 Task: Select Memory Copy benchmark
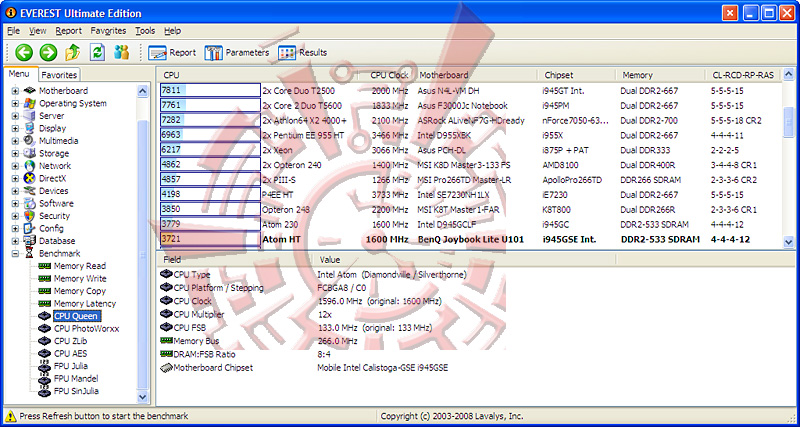pyautogui.click(x=80, y=291)
